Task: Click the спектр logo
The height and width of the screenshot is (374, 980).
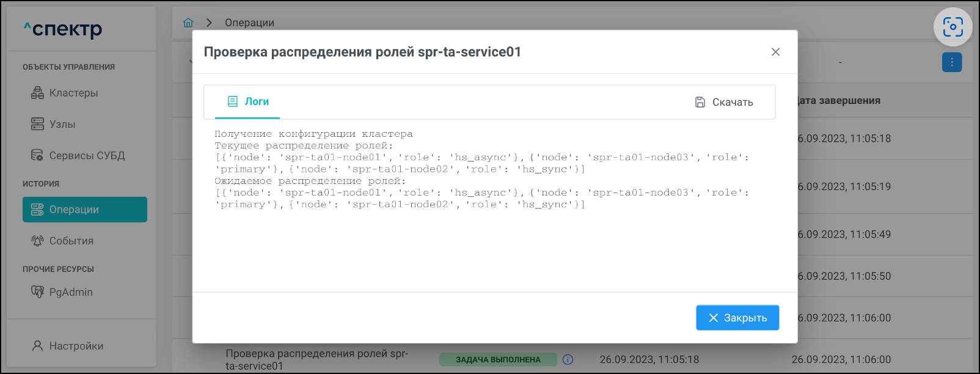Action: (x=63, y=29)
